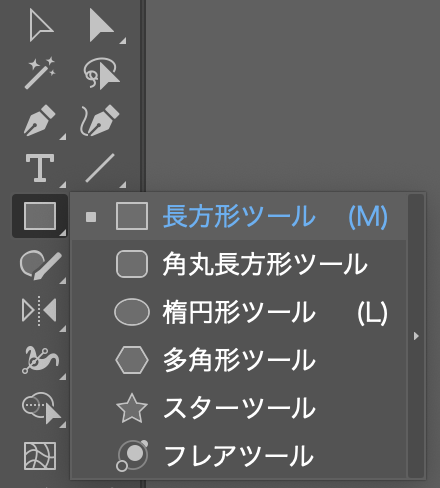Choose 角丸長方形ツール from the flyout
The image size is (440, 488).
tap(239, 264)
